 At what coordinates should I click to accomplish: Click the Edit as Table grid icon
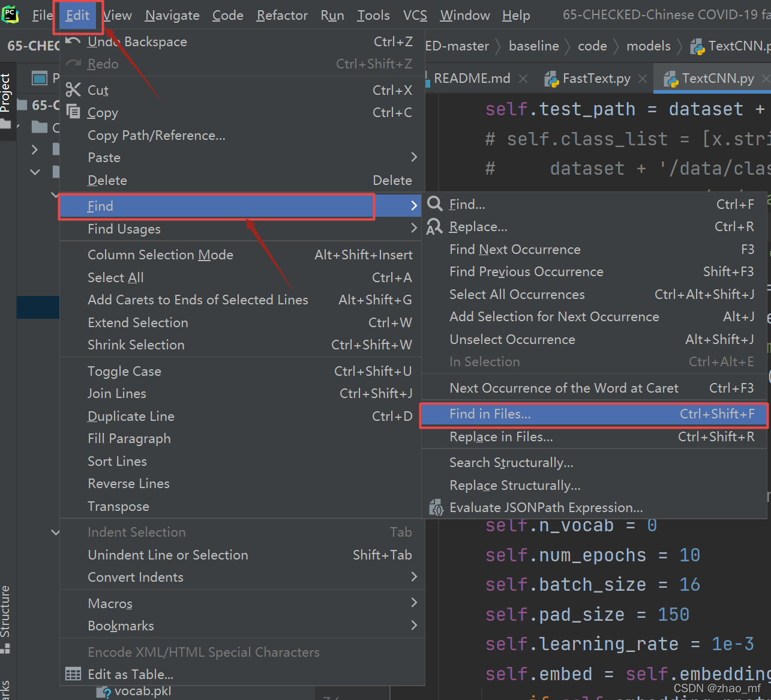(x=73, y=674)
